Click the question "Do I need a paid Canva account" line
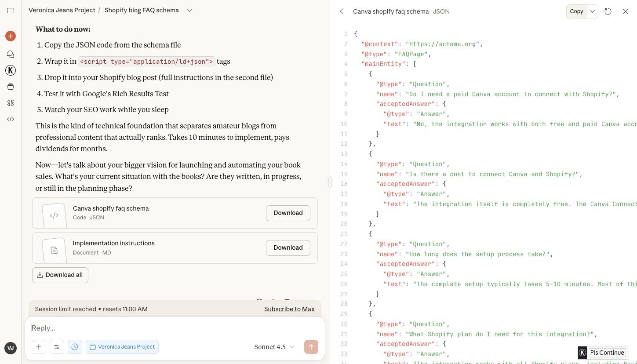The height and width of the screenshot is (364, 637). pyautogui.click(x=498, y=94)
